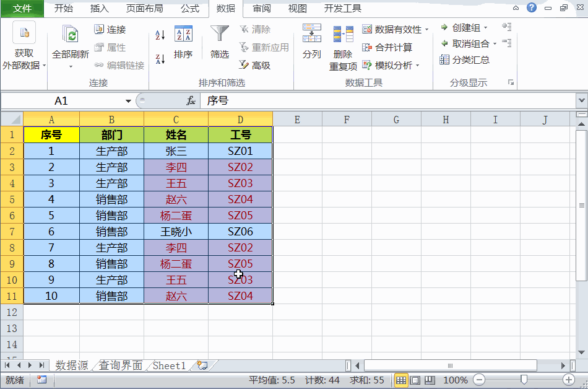Open the Group dropdown arrow
Screen dimensions: 588x389
click(486, 28)
